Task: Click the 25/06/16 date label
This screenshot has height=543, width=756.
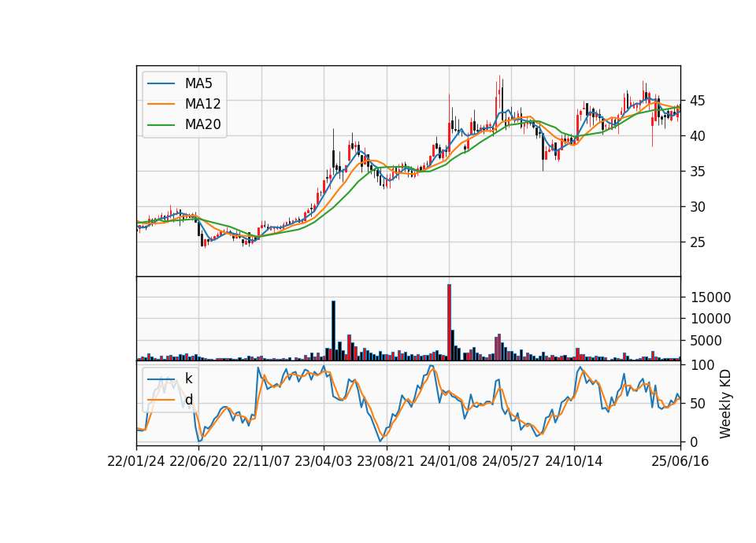Action: (680, 461)
